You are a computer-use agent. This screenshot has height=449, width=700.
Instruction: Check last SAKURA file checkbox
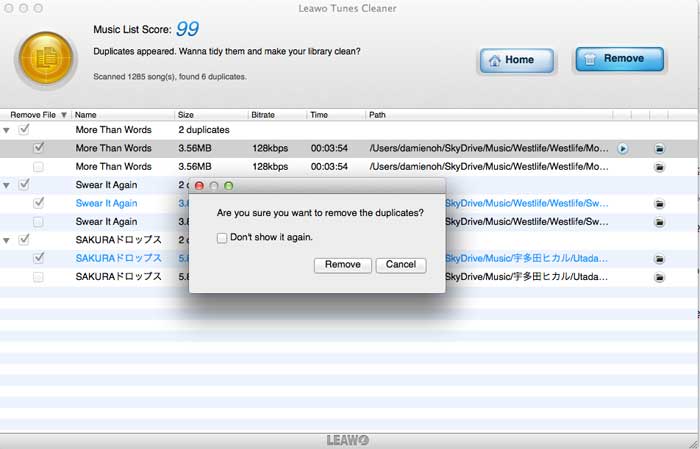(x=38, y=277)
